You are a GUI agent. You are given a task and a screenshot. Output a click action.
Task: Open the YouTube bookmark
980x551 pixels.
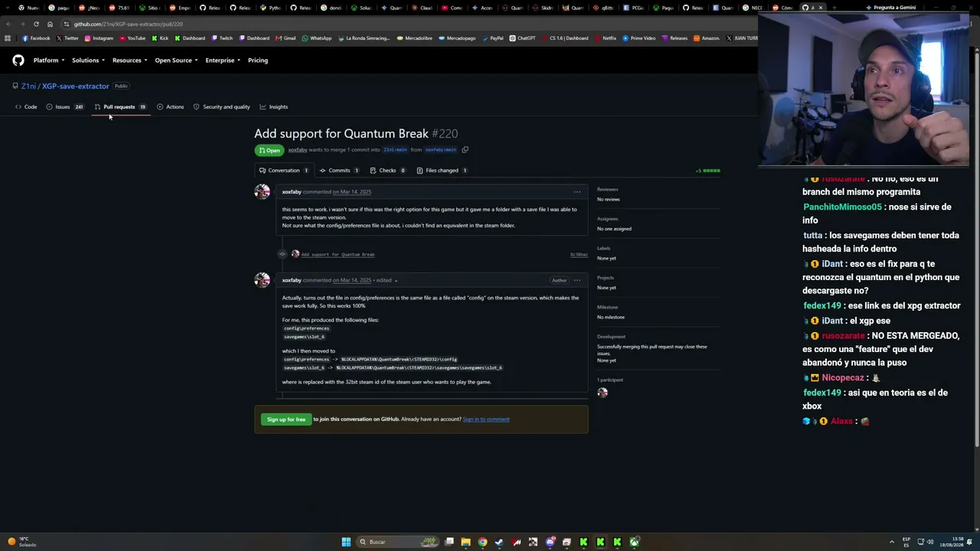(132, 38)
